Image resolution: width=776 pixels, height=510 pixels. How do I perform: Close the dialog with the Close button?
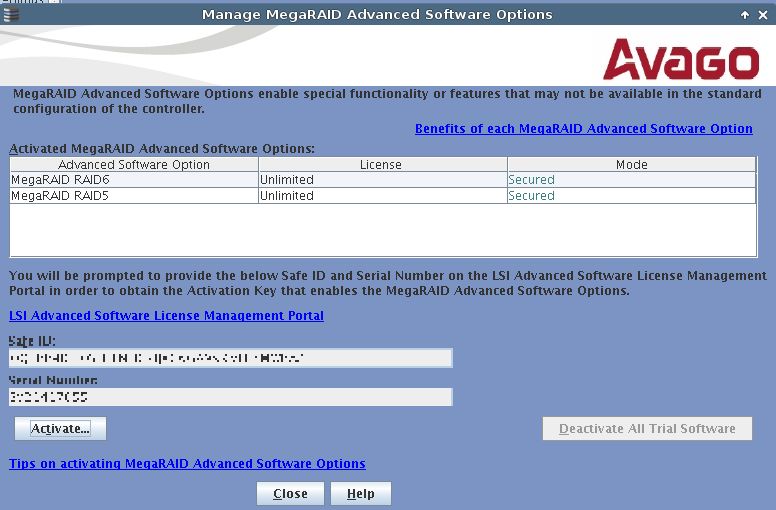[x=291, y=494]
